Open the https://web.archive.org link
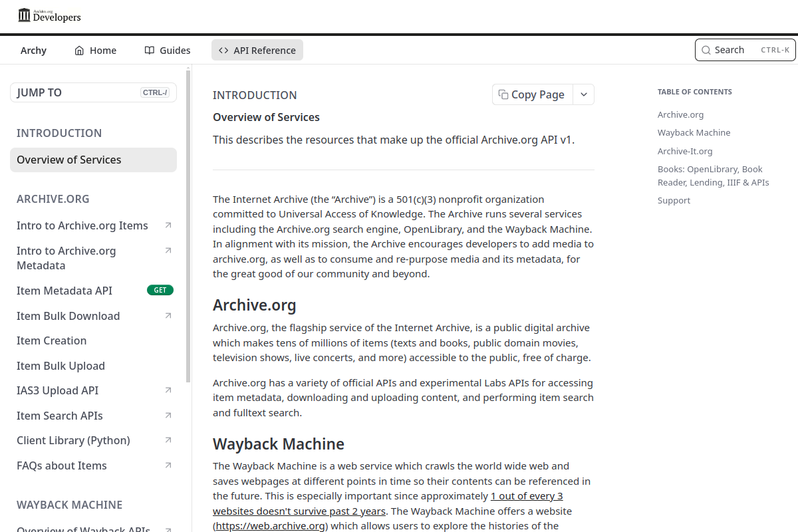 pos(271,526)
